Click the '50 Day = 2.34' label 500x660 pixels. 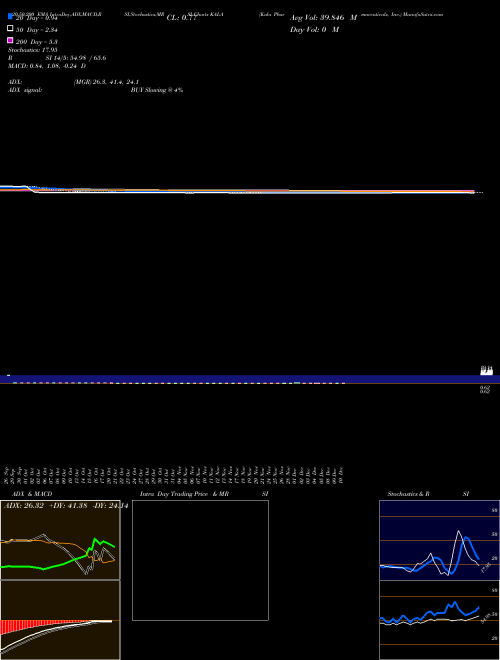37,30
